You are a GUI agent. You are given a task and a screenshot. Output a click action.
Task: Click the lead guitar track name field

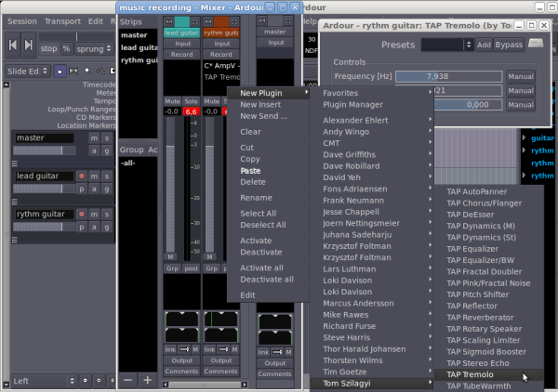[x=44, y=176]
